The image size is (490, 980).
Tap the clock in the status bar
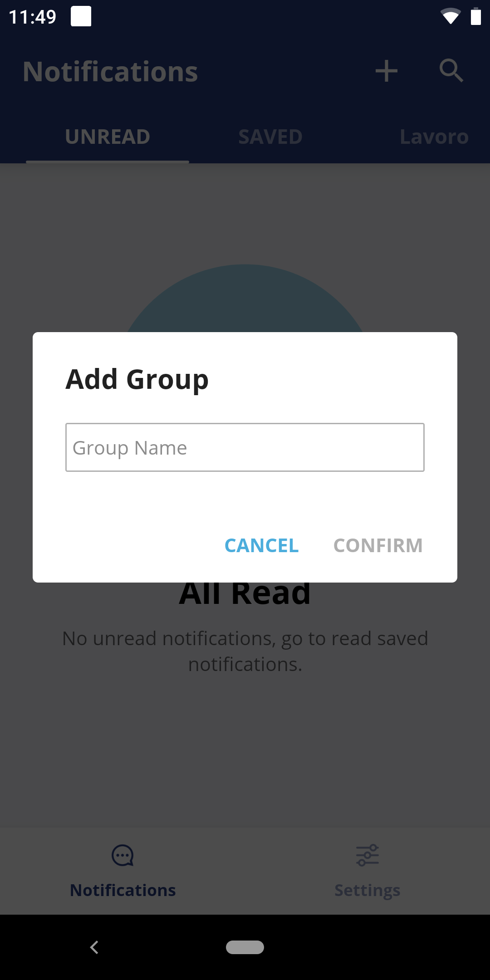pyautogui.click(x=33, y=17)
